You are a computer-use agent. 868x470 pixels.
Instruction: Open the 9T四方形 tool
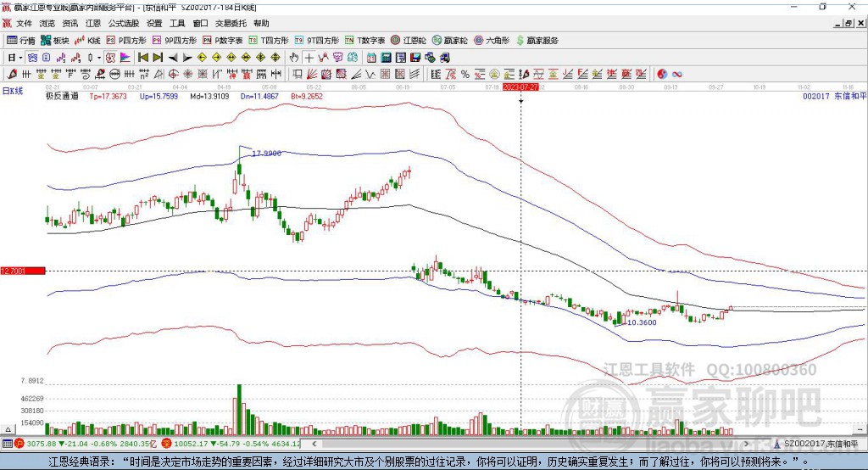click(x=317, y=41)
